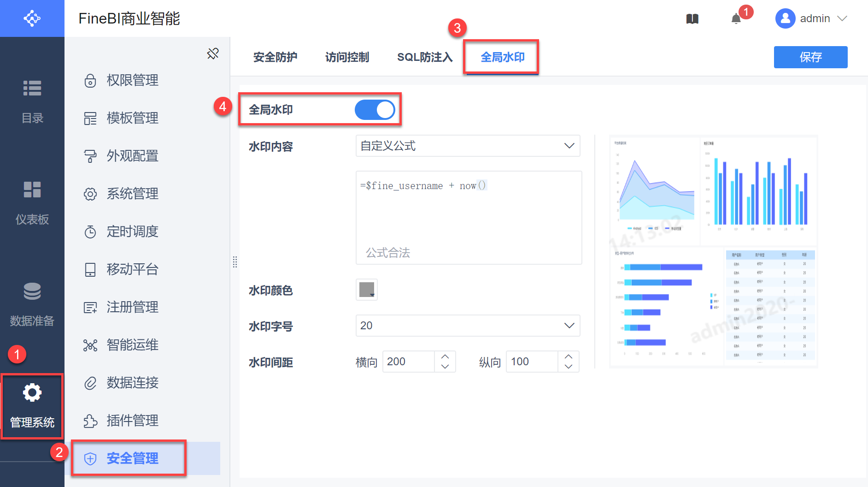Click the admin user avatar
The height and width of the screenshot is (487, 868).
785,18
